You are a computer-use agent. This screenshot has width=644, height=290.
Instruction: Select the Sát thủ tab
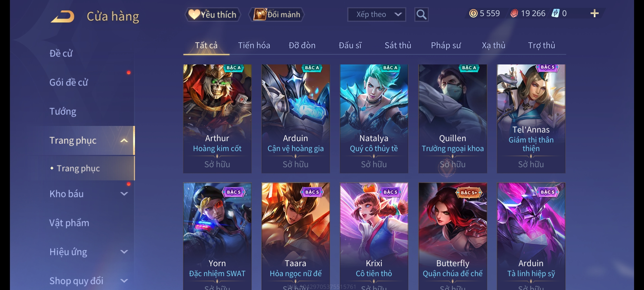tap(398, 45)
